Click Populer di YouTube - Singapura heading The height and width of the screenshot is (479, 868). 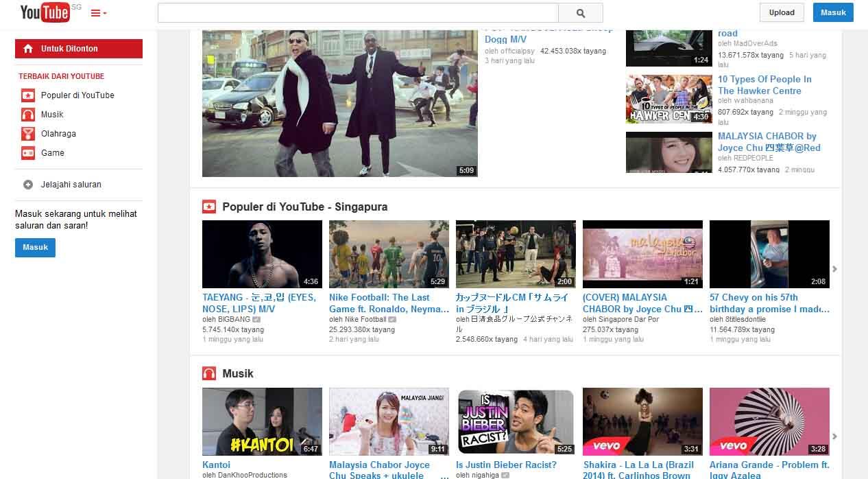[305, 207]
